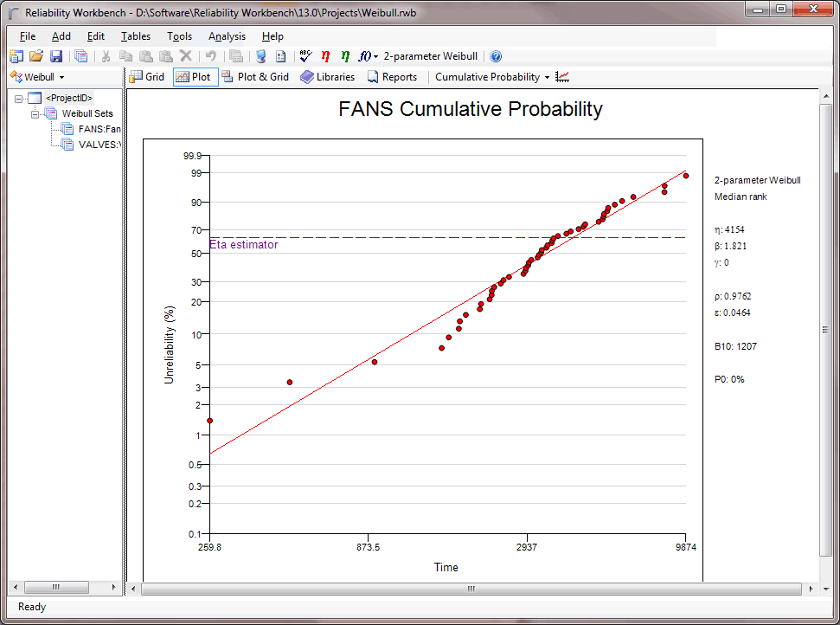840x625 pixels.
Task: Click the chart options icon after Cumulative Probability
Action: coord(562,77)
